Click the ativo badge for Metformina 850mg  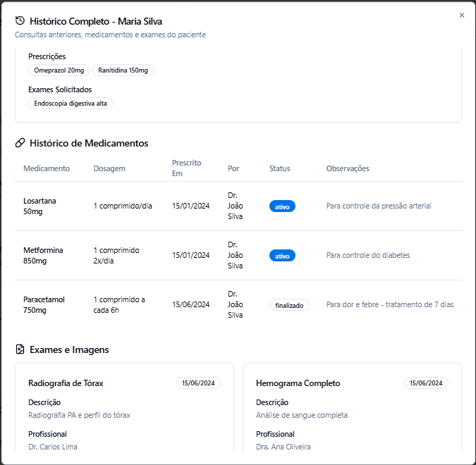pos(282,256)
